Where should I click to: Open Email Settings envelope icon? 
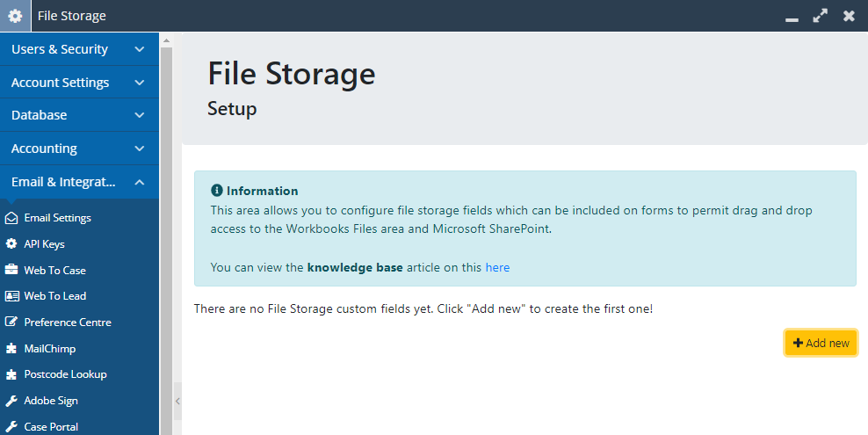click(11, 218)
